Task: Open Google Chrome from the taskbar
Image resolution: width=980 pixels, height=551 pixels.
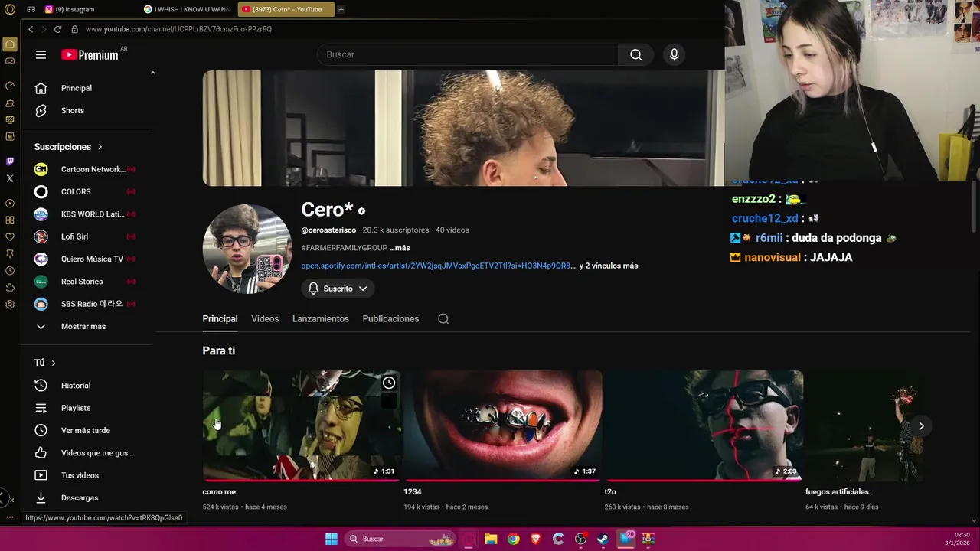Action: [x=514, y=539]
